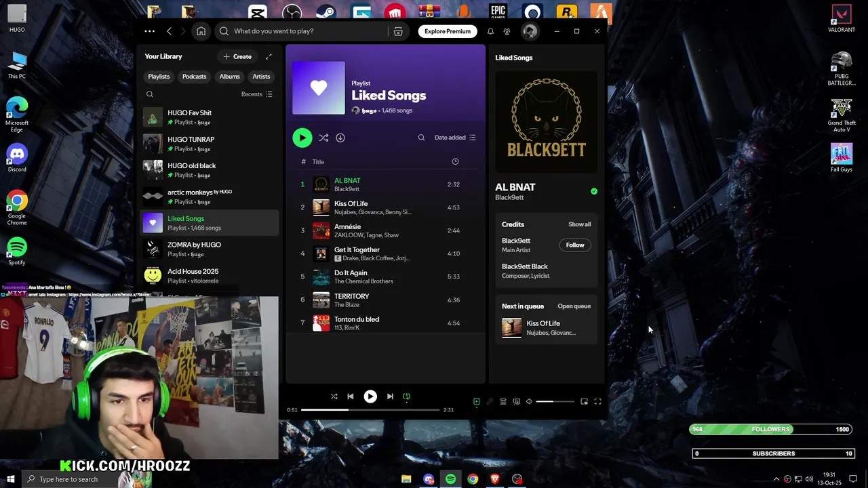
Task: Expand Your Library to full view
Action: click(269, 57)
